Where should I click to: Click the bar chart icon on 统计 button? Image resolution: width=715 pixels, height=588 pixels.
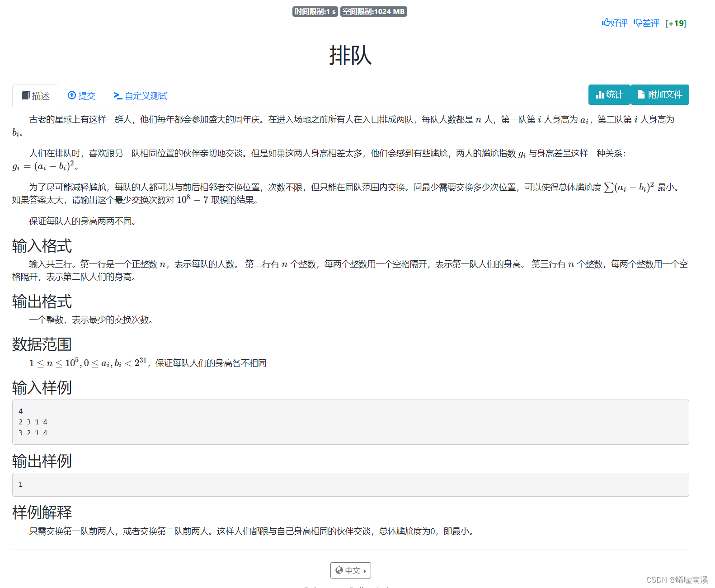(x=600, y=94)
